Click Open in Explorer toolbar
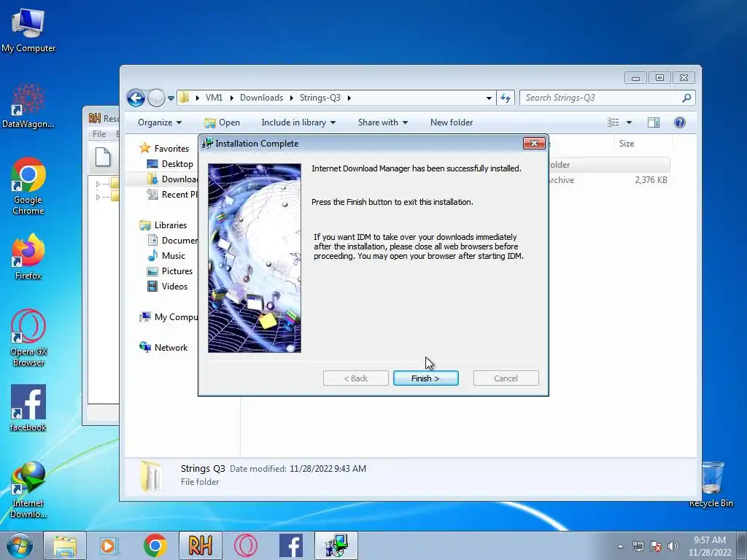The image size is (747, 560). coord(222,122)
